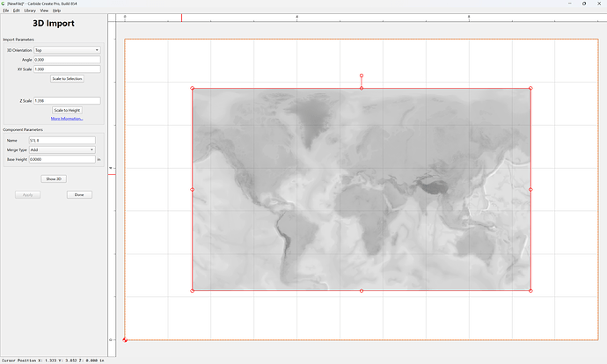The image size is (607, 364).
Task: Open the Help menu
Action: click(56, 11)
